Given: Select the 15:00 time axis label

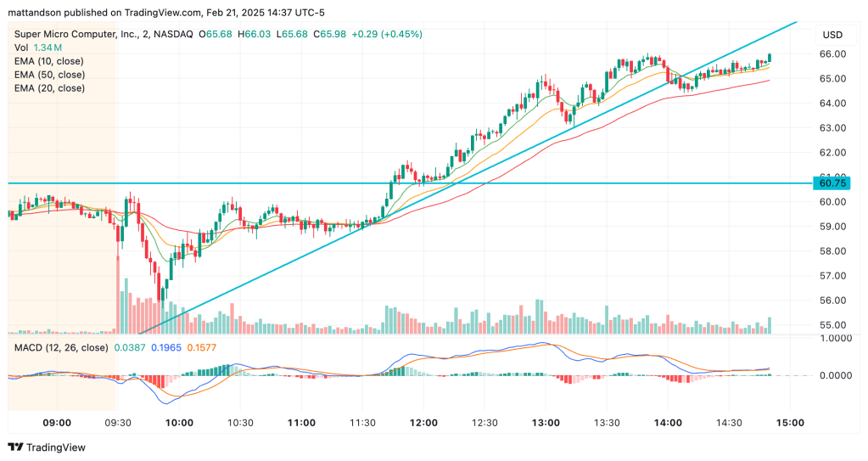Looking at the screenshot, I should coord(791,423).
